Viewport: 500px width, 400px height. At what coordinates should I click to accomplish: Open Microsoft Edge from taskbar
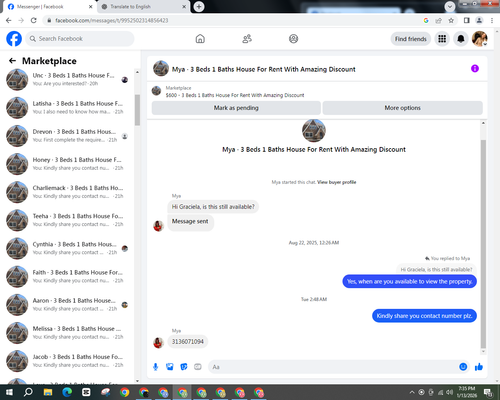(x=67, y=392)
